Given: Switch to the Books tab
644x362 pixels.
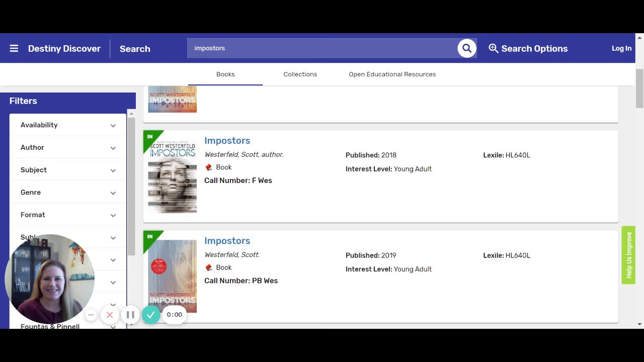Looking at the screenshot, I should (x=225, y=74).
